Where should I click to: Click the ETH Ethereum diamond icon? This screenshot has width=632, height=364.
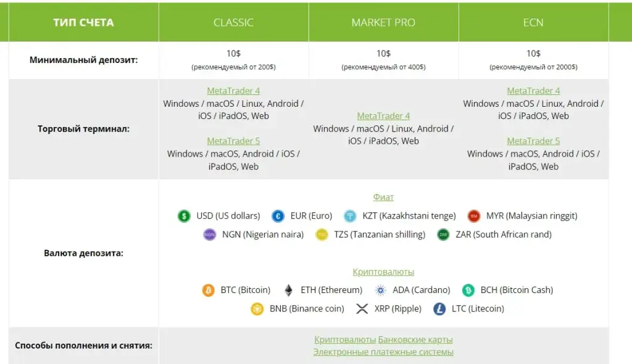tap(288, 290)
